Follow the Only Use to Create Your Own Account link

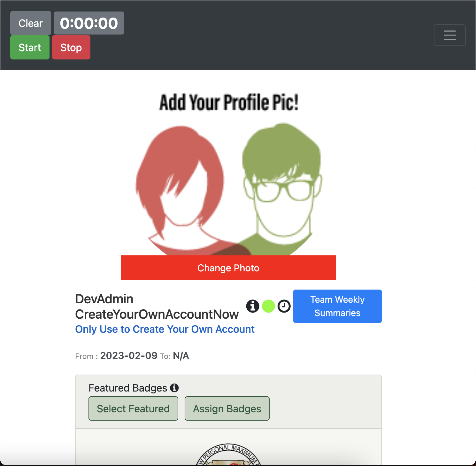pos(165,329)
